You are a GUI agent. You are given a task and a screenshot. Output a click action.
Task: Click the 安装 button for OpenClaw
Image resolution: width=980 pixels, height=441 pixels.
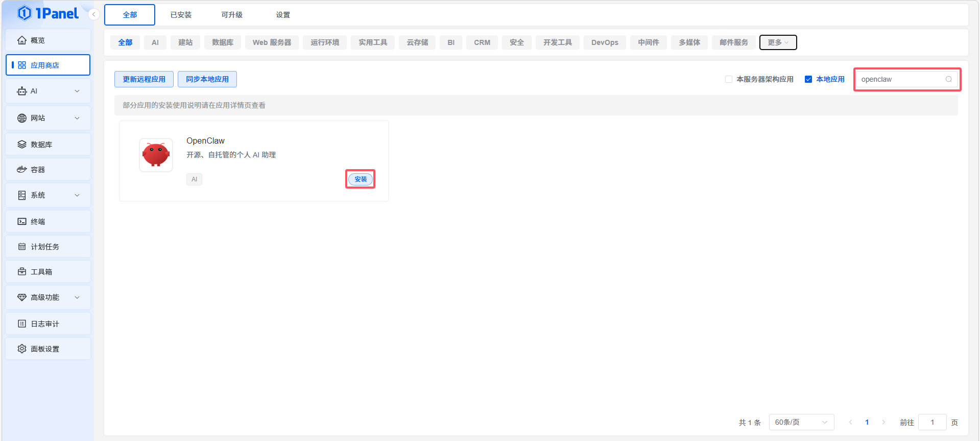pyautogui.click(x=361, y=179)
